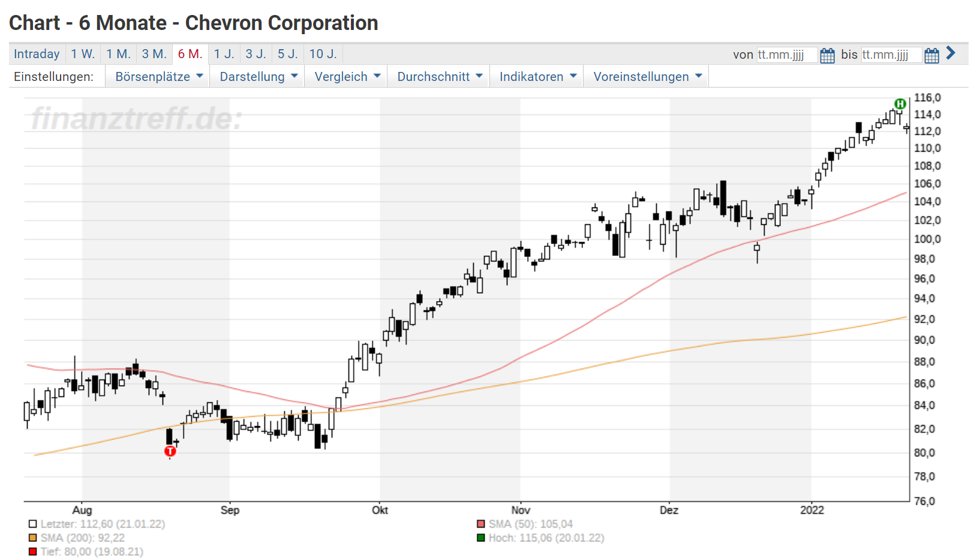
Task: Select the 3 M. timeframe tab
Action: point(154,54)
